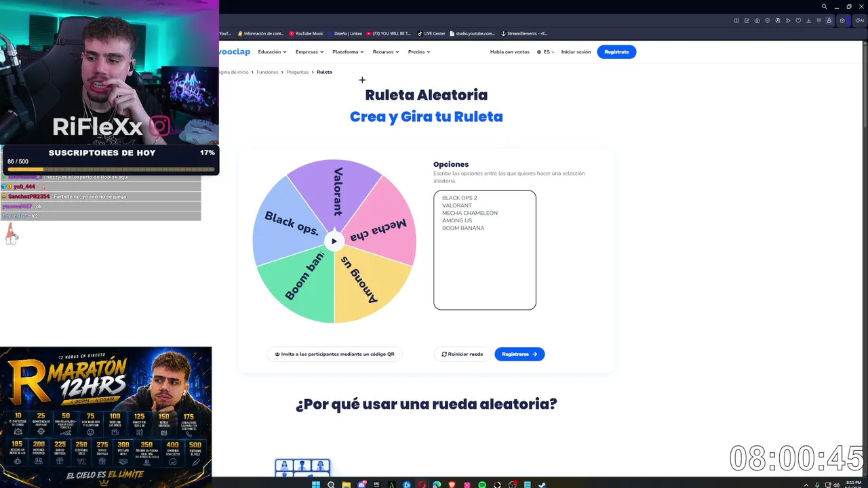Open the Información de cont... bookmark
The width and height of the screenshot is (868, 488).
pyautogui.click(x=260, y=33)
